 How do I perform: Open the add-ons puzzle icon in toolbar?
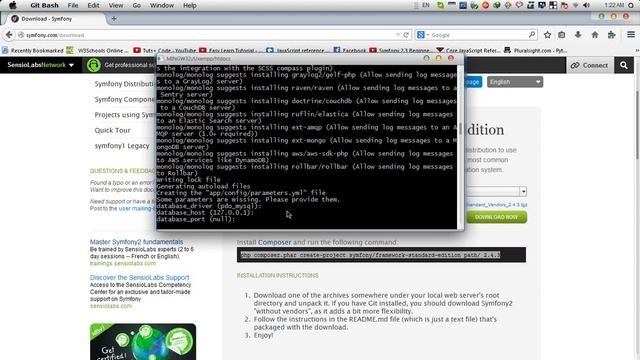611,35
